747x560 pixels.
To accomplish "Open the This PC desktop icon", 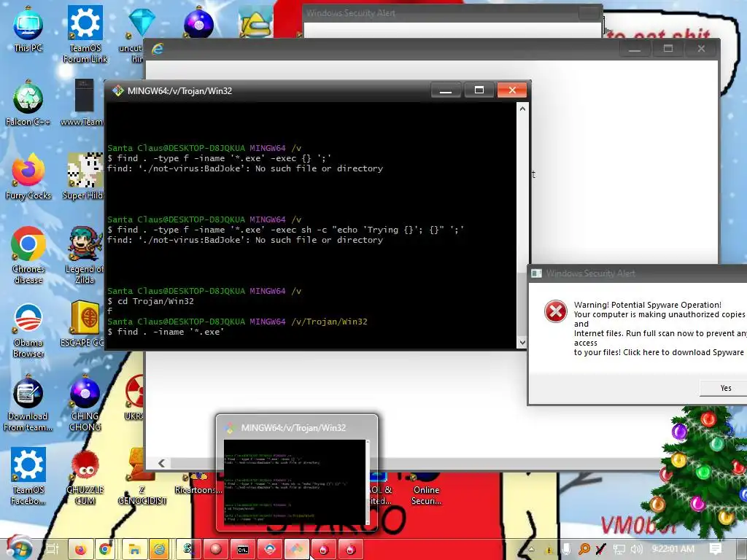I will [28, 28].
